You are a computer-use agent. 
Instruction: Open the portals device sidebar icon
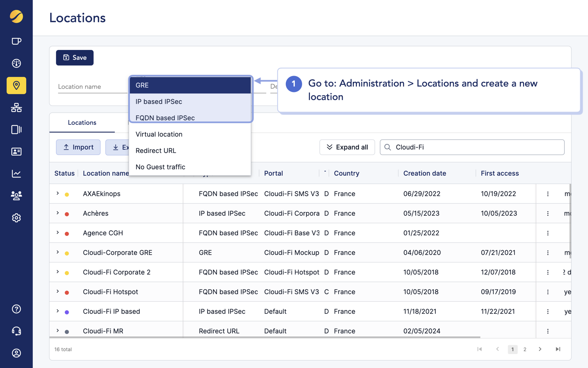coord(16,130)
